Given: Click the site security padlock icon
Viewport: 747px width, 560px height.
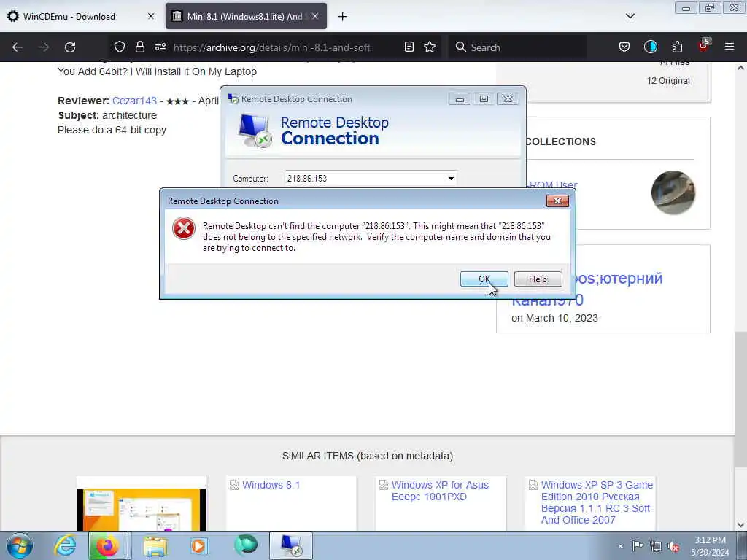Looking at the screenshot, I should click(x=139, y=47).
